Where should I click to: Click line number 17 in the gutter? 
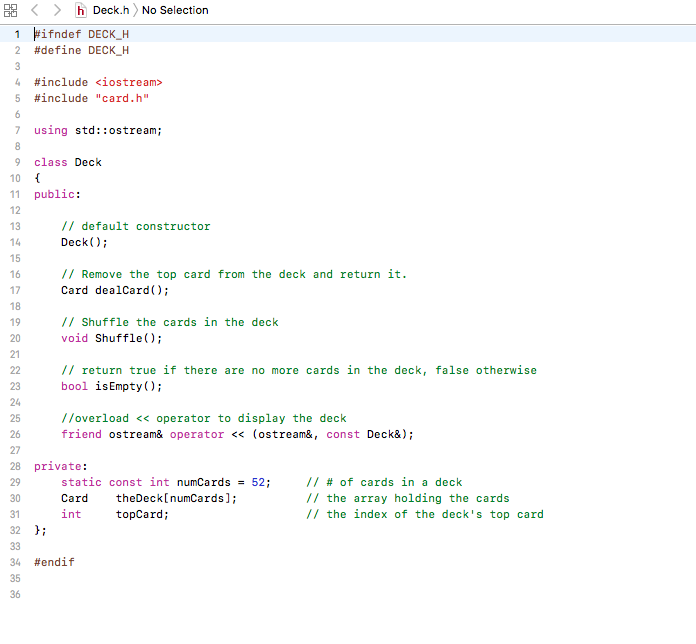pos(15,290)
